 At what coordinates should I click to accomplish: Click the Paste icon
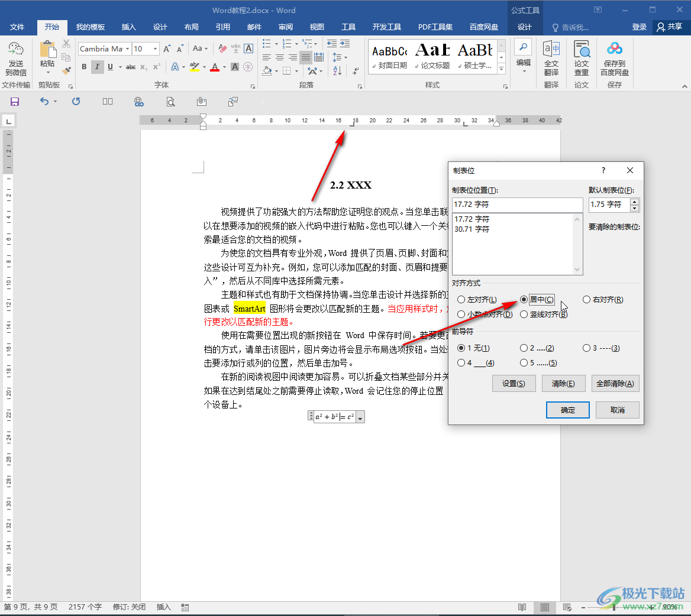pos(47,50)
